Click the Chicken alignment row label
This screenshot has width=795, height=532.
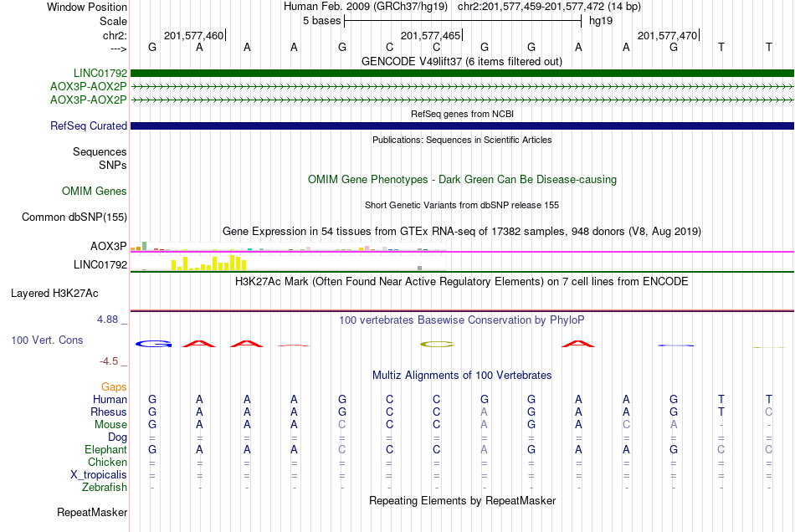(107, 462)
